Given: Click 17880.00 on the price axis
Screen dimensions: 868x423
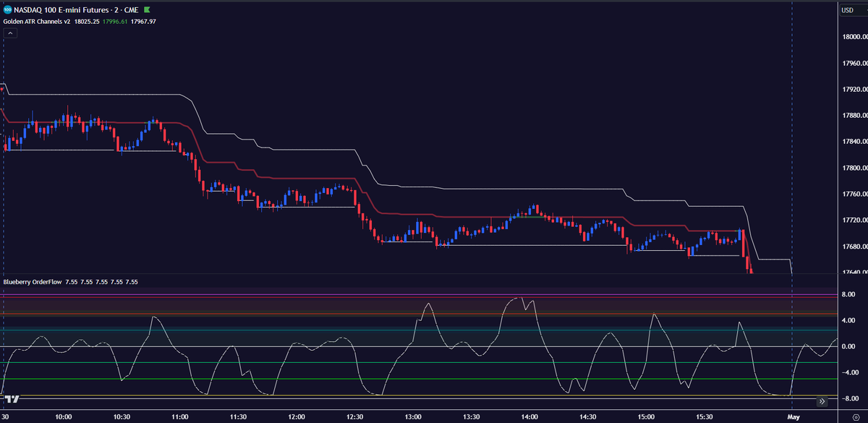Looking at the screenshot, I should point(854,116).
